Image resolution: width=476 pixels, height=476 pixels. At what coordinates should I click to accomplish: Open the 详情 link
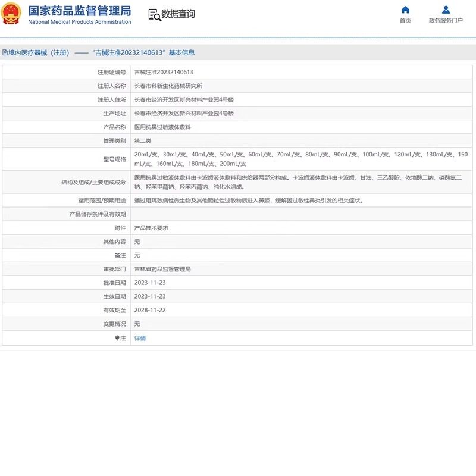140,338
